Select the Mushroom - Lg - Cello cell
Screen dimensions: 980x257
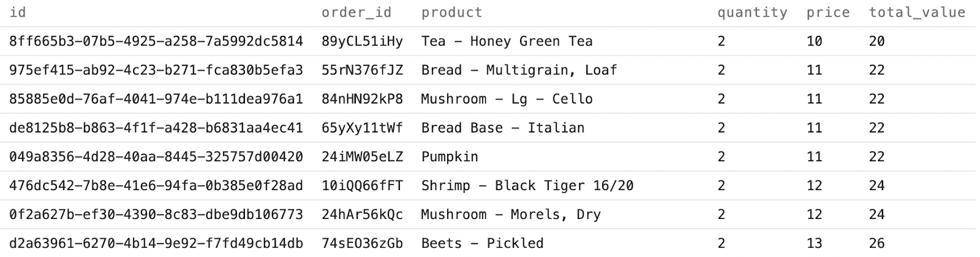click(507, 99)
